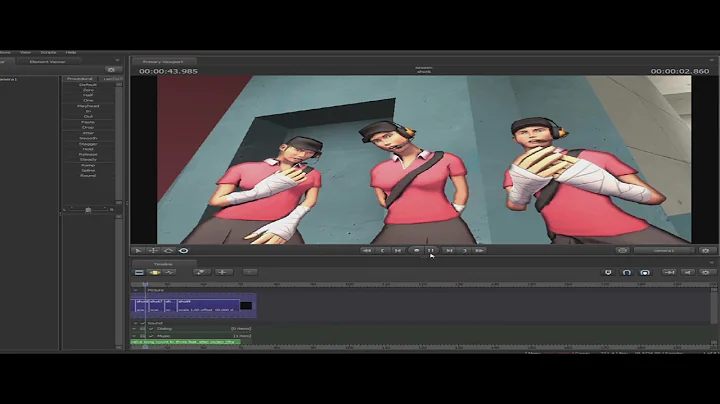Open the View menu

26,52
